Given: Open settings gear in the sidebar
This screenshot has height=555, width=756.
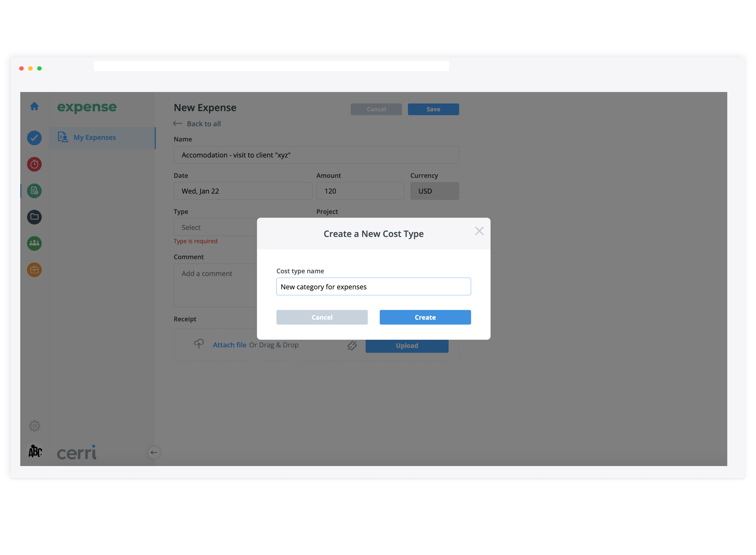Looking at the screenshot, I should point(34,426).
